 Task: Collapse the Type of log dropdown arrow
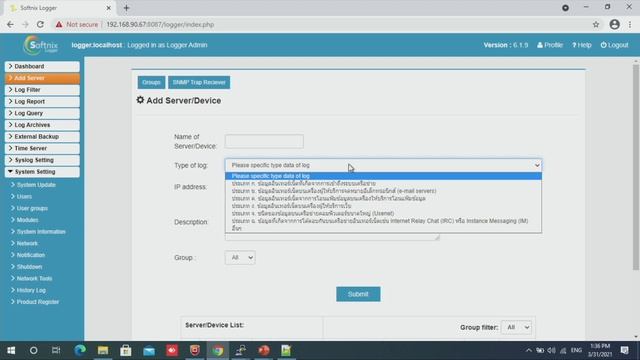pyautogui.click(x=537, y=165)
